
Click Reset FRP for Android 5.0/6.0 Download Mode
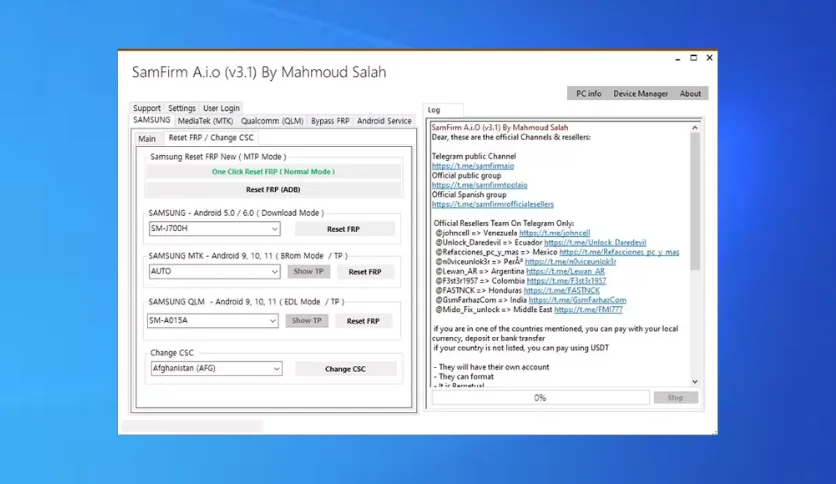[344, 229]
